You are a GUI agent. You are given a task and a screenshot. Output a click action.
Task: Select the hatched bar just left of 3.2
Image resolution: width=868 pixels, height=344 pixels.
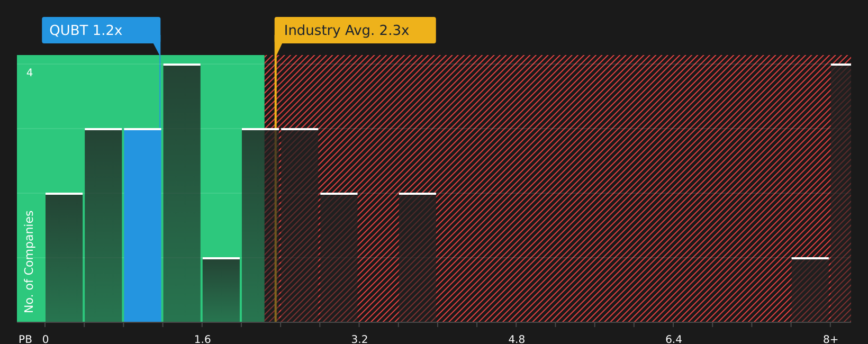point(339,257)
